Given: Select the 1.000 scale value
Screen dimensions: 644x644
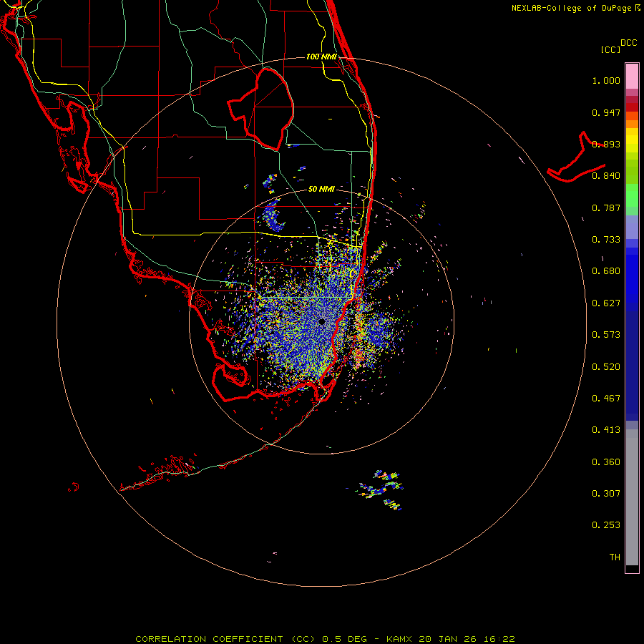Looking at the screenshot, I should click(x=606, y=80).
